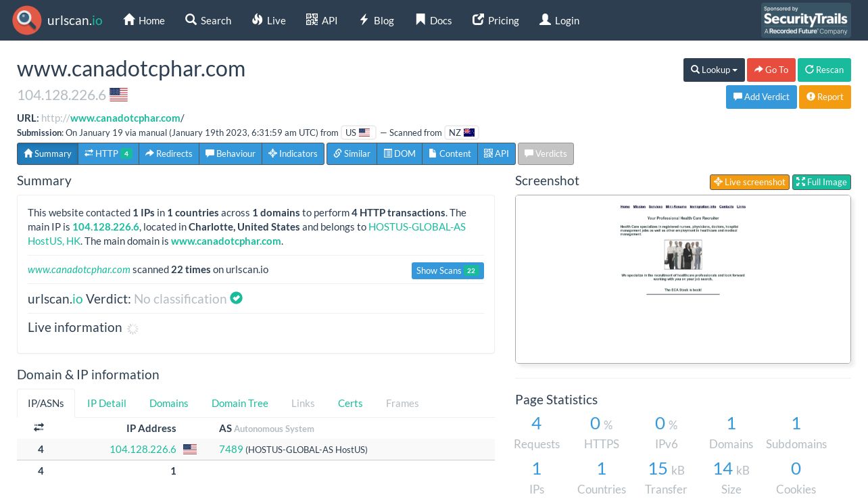
Task: Click the 15 kB Transfer statistic
Action: [x=666, y=478]
